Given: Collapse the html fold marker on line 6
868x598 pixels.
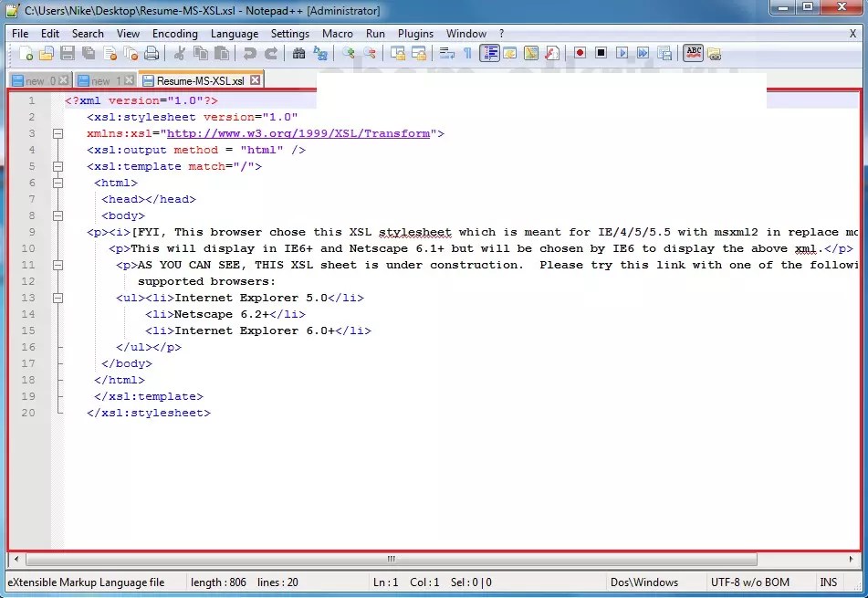Looking at the screenshot, I should (x=58, y=183).
